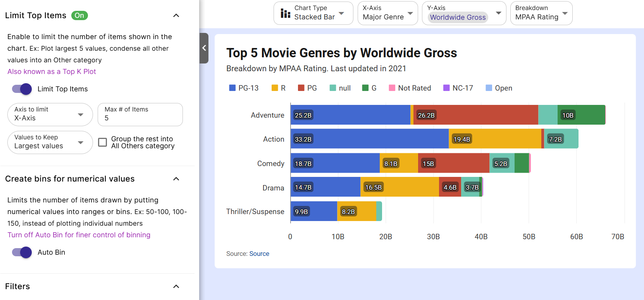
Task: Open the X-Axis Major Genre selector
Action: 387,13
